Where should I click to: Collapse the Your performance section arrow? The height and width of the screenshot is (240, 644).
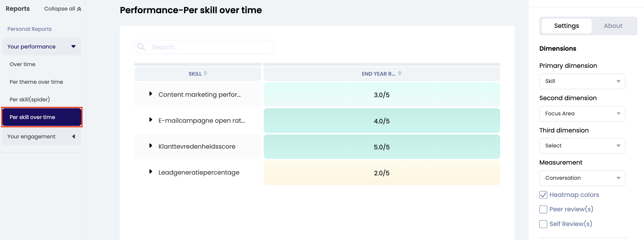[x=74, y=47]
